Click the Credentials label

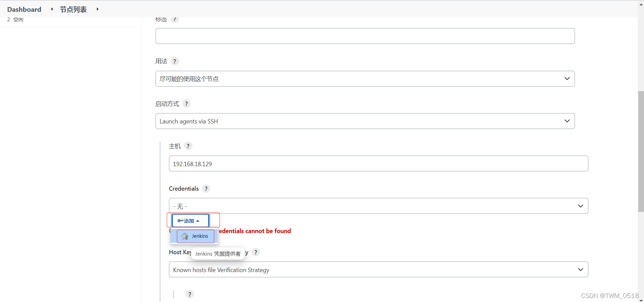point(184,189)
